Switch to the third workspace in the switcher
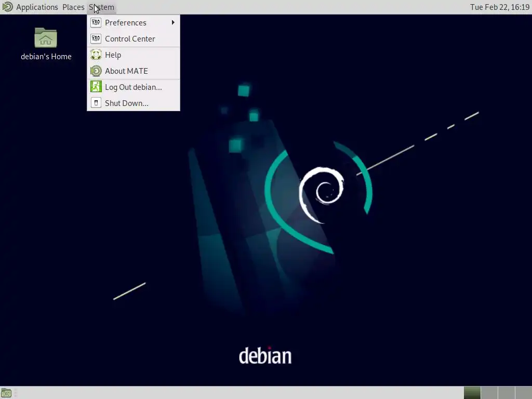532x399 pixels. click(506, 393)
